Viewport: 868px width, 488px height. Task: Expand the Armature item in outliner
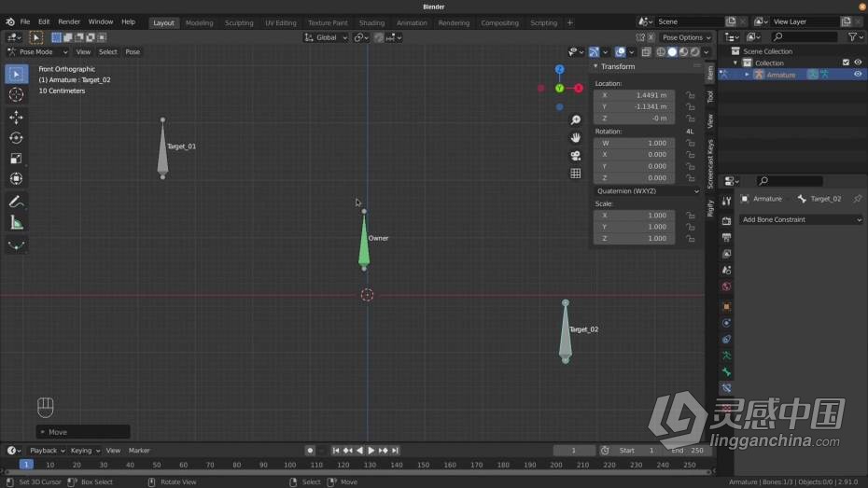[x=747, y=75]
